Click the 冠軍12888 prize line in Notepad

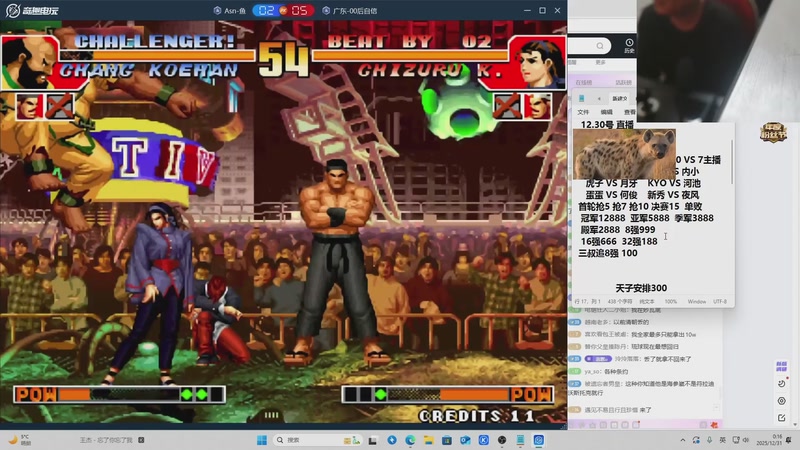[647, 218]
